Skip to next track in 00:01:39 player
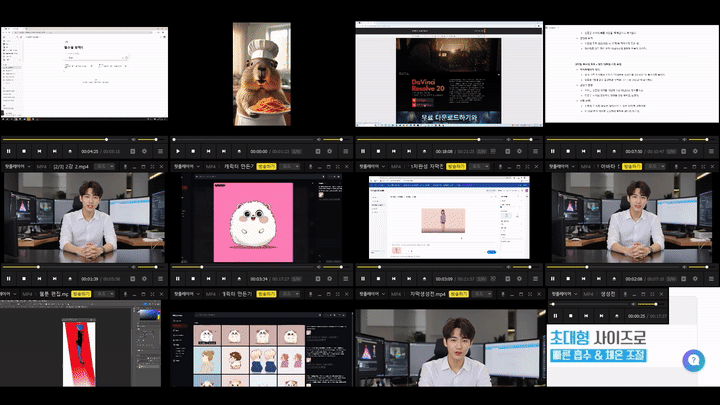This screenshot has width=720, height=405. [54, 279]
